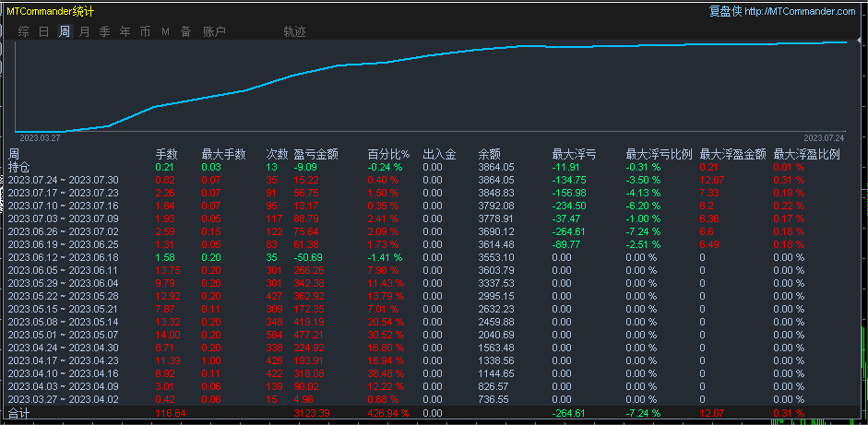Click the 合计 totals row
This screenshot has width=868, height=425.
pos(19,413)
